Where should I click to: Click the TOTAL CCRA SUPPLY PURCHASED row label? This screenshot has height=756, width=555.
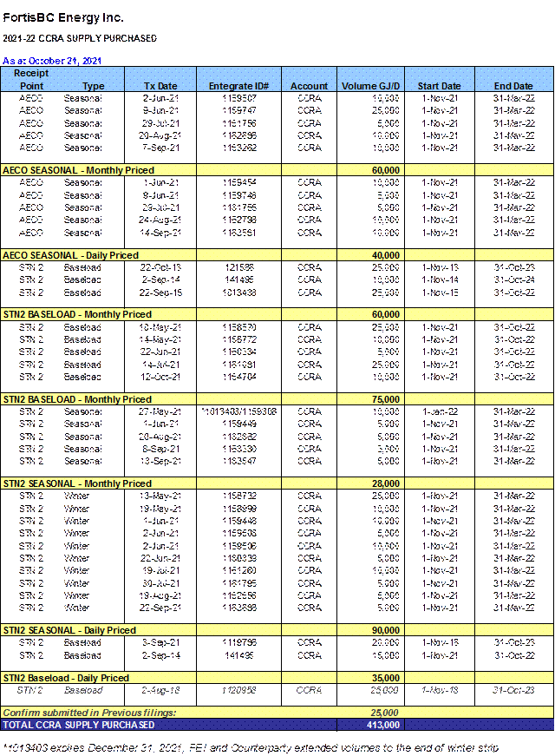79,725
